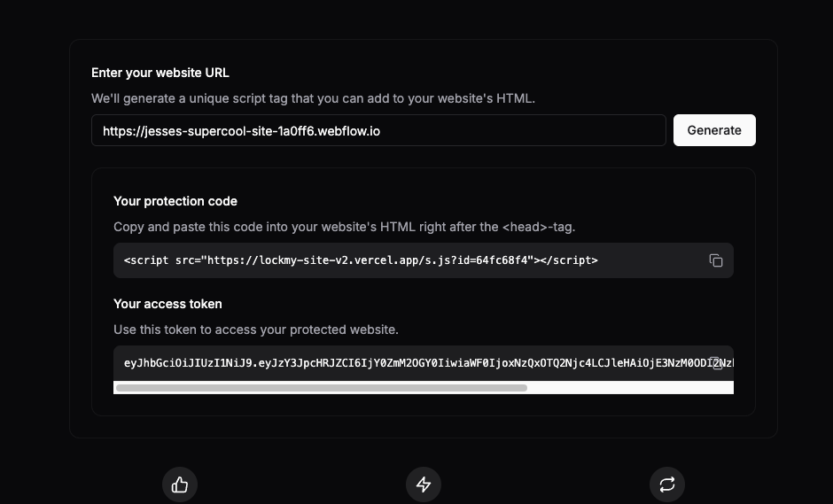Copy the access token to clipboard
This screenshot has height=504, width=833.
(x=717, y=363)
